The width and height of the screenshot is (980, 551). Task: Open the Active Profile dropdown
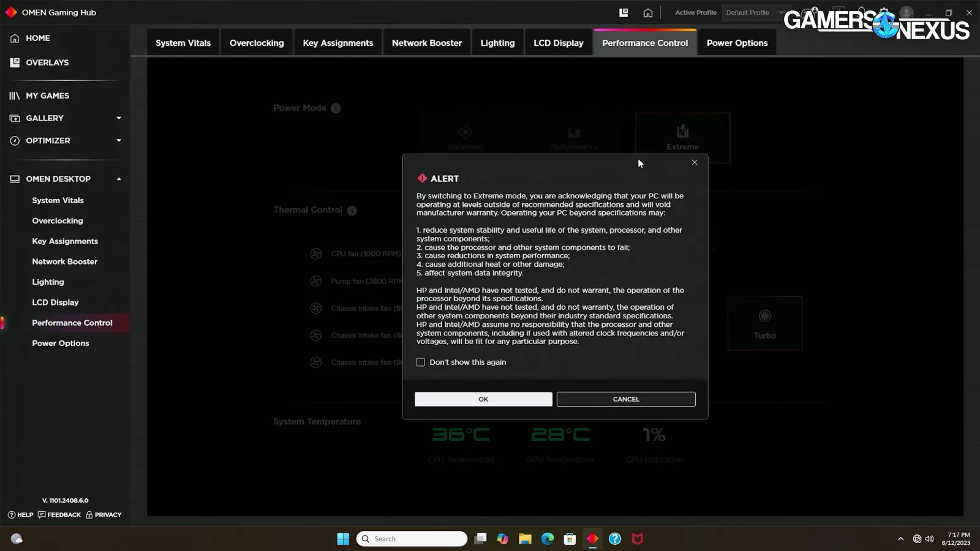pos(753,13)
